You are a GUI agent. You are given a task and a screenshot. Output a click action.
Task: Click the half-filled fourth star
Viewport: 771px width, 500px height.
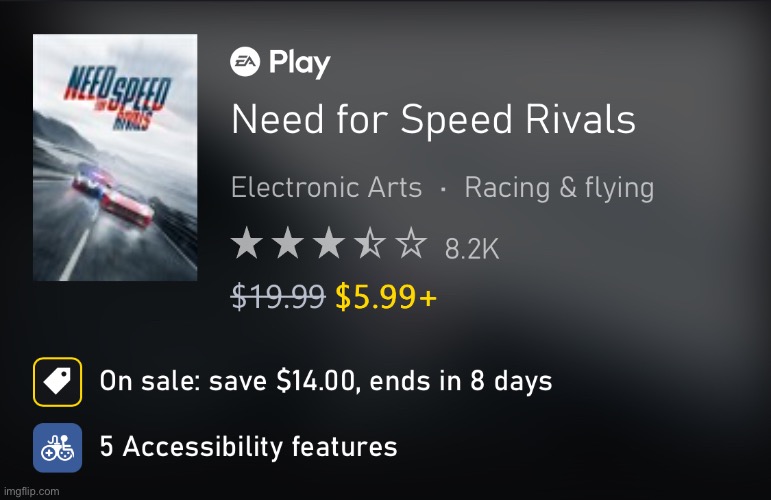point(370,244)
